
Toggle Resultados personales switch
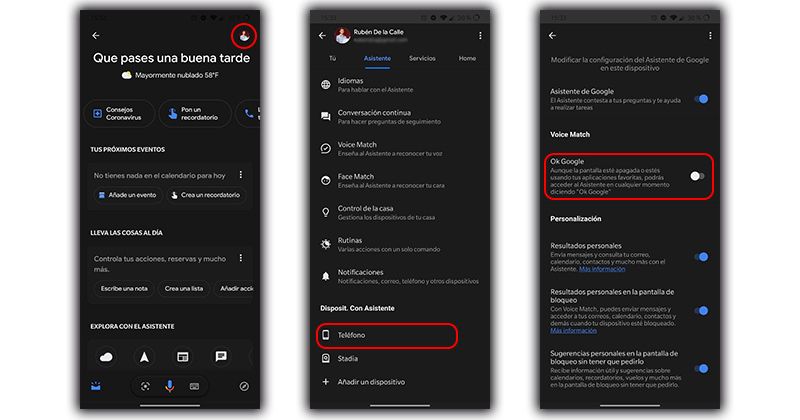tap(702, 257)
